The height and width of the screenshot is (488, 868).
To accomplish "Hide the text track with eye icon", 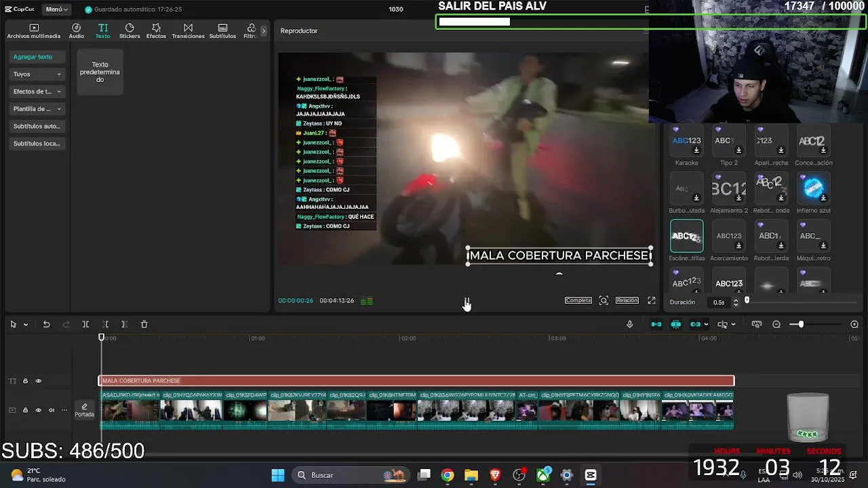I will coord(38,381).
